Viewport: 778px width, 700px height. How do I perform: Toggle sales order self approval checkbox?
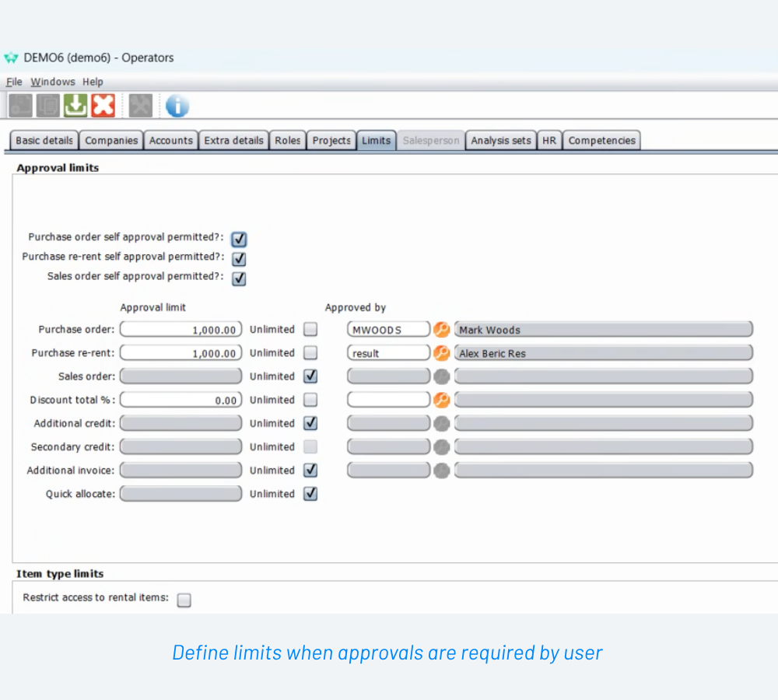pyautogui.click(x=239, y=278)
